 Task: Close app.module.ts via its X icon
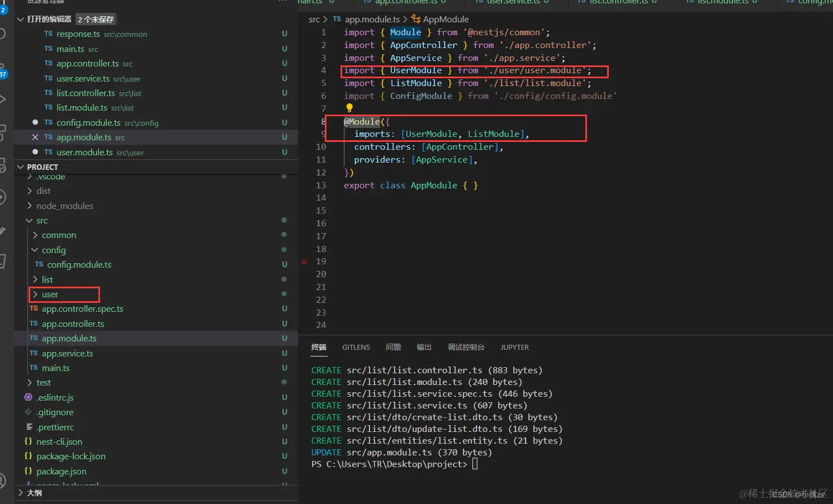point(35,137)
